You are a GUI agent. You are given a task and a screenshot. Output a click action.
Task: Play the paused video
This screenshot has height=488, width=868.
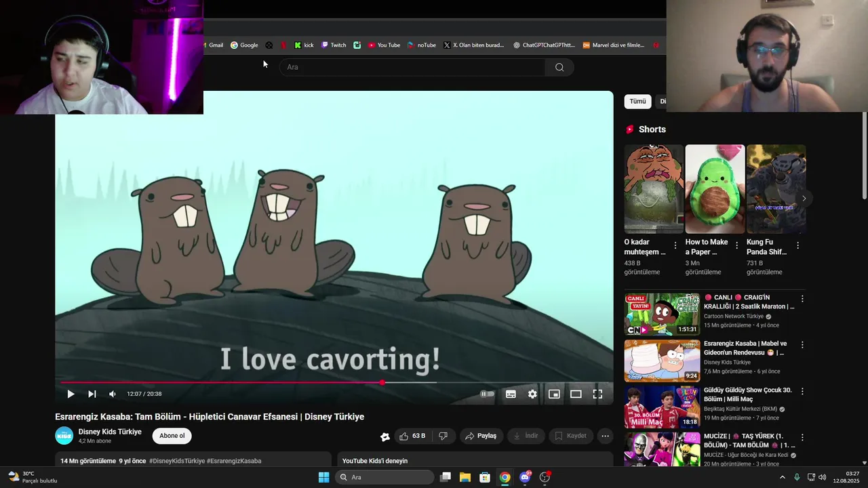[x=71, y=394]
